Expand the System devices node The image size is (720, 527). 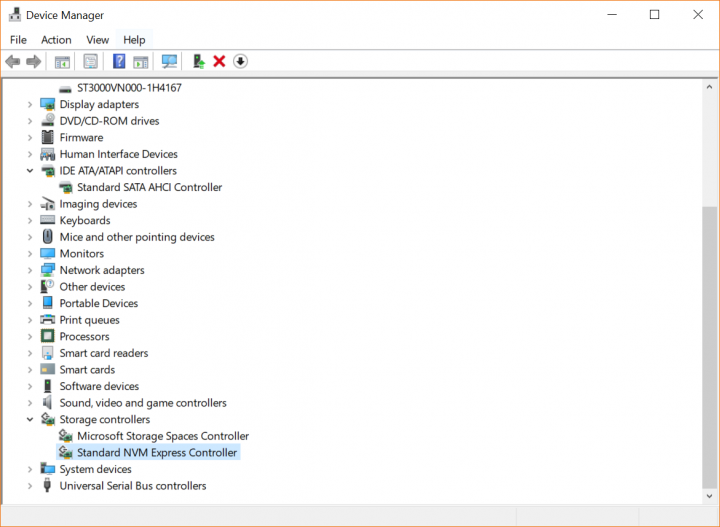pos(30,469)
